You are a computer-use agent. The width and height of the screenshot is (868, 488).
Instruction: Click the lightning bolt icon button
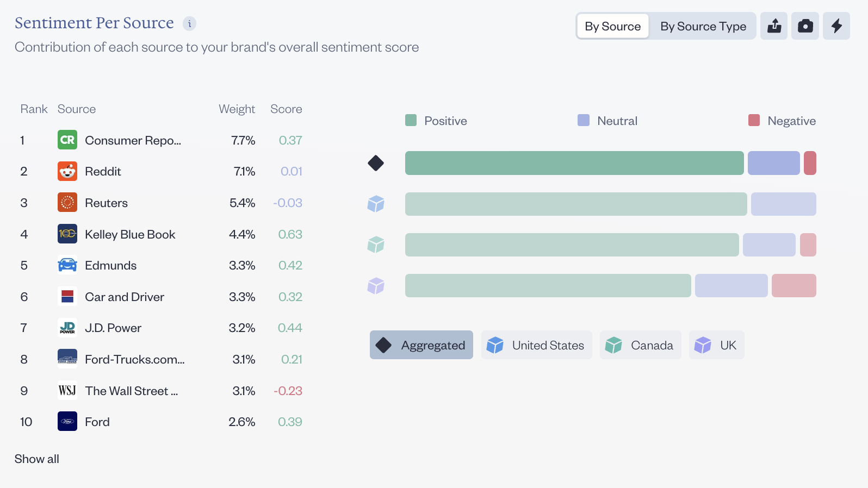pos(836,26)
